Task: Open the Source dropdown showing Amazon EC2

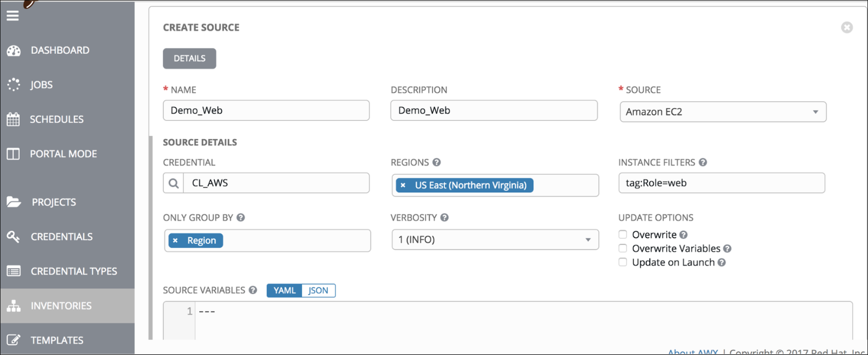Action: click(723, 112)
